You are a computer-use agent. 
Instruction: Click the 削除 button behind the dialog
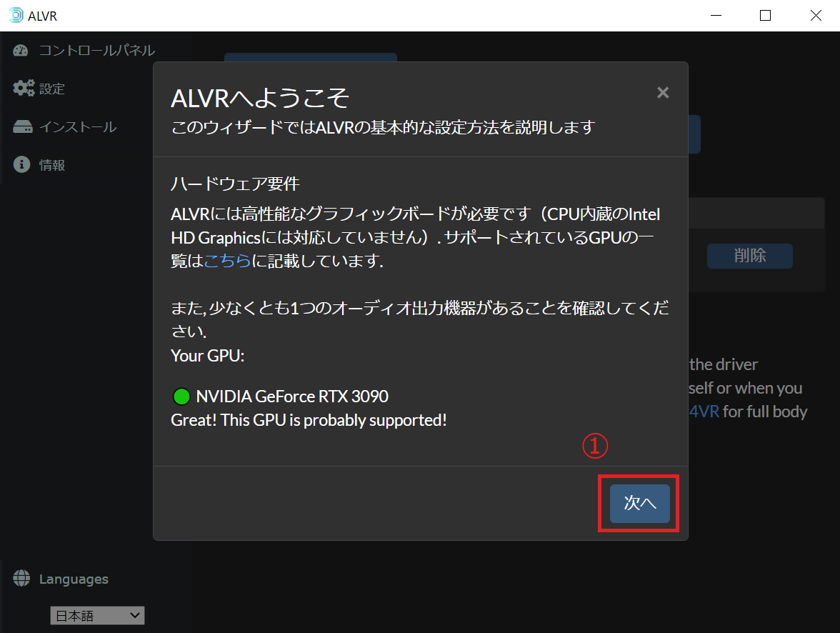click(x=749, y=256)
